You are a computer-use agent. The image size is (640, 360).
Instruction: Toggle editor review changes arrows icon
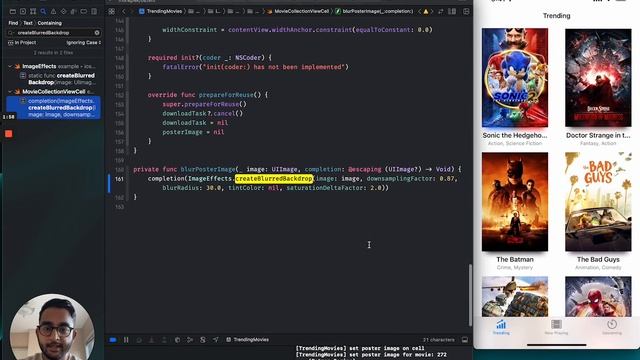tap(440, 11)
